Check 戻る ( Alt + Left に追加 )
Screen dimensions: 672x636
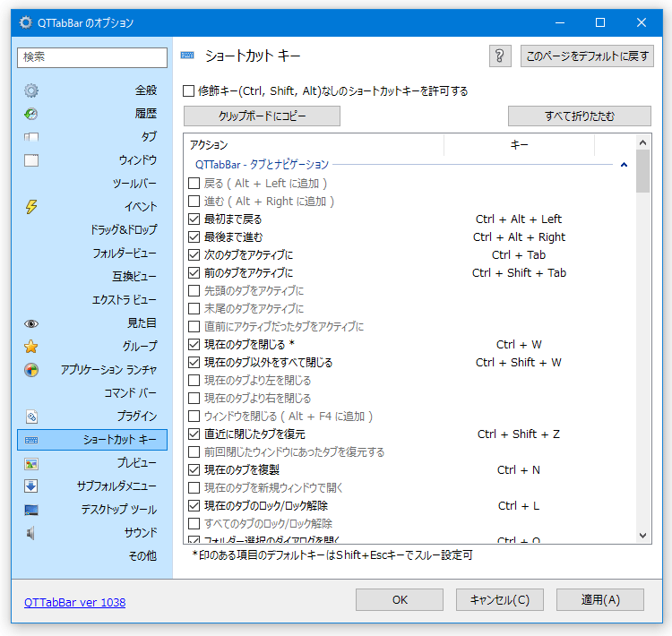click(194, 184)
